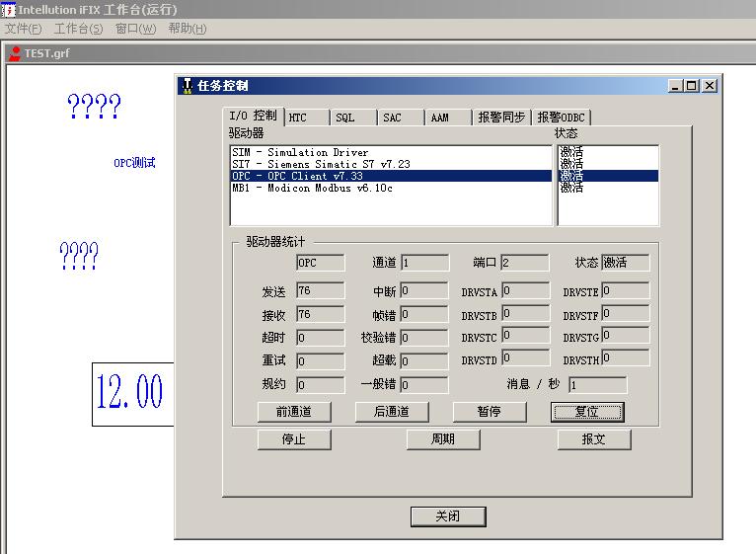Click the 任务控制 dialog title icon
This screenshot has height=554, width=756.
[188, 86]
